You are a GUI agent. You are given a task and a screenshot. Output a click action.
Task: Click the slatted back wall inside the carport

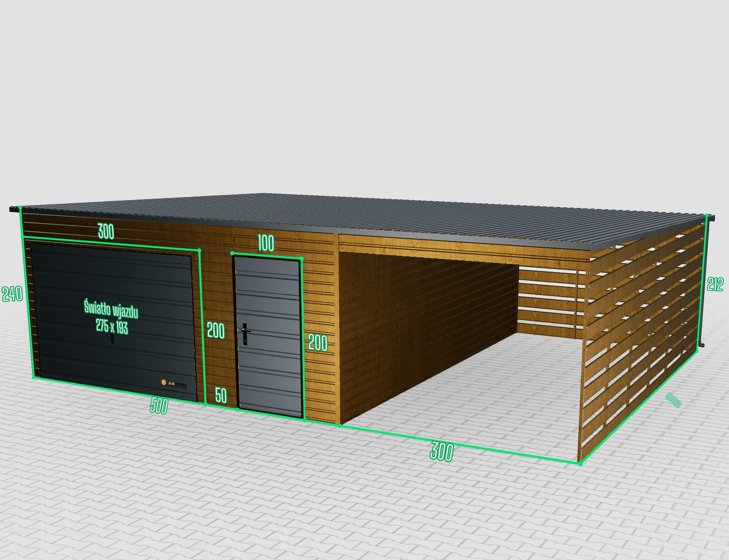click(x=548, y=301)
